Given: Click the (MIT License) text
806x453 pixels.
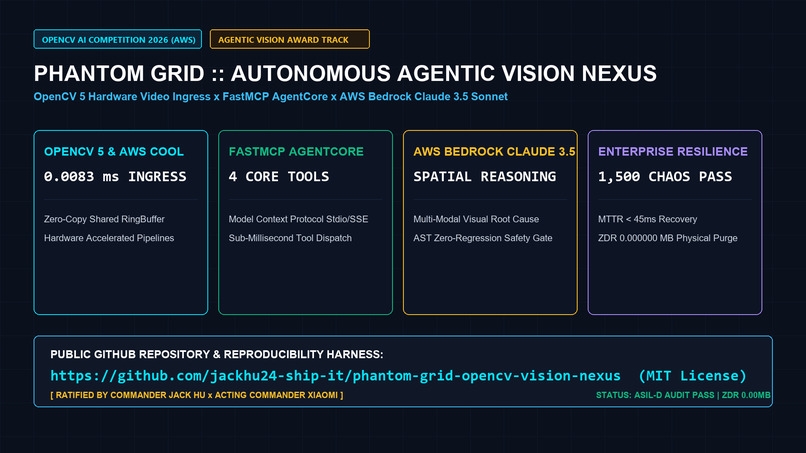Looking at the screenshot, I should (692, 376).
